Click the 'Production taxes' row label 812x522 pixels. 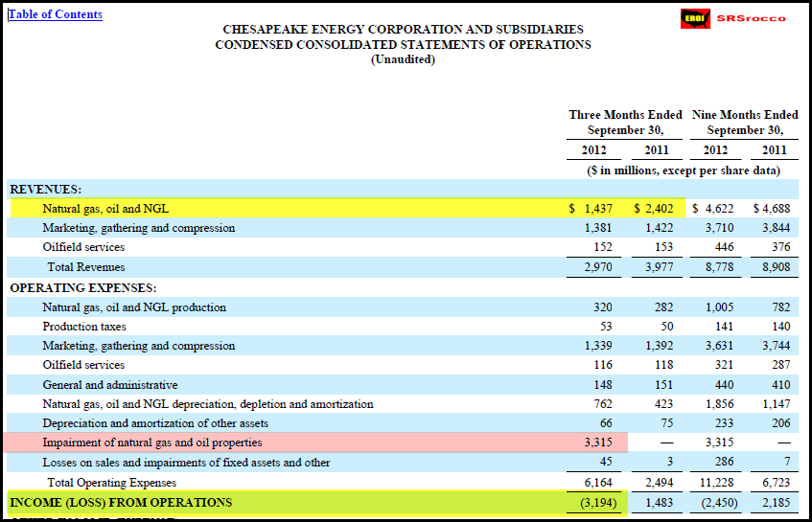tap(84, 327)
